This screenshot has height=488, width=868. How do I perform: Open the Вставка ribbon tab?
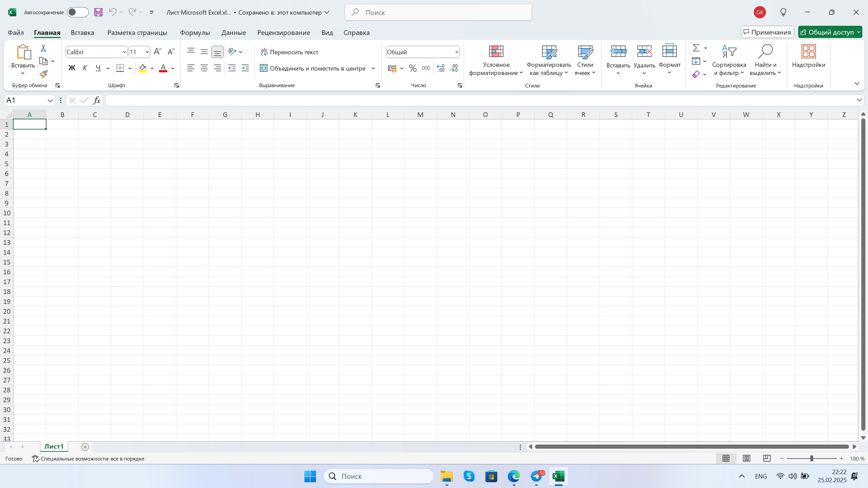(x=82, y=33)
